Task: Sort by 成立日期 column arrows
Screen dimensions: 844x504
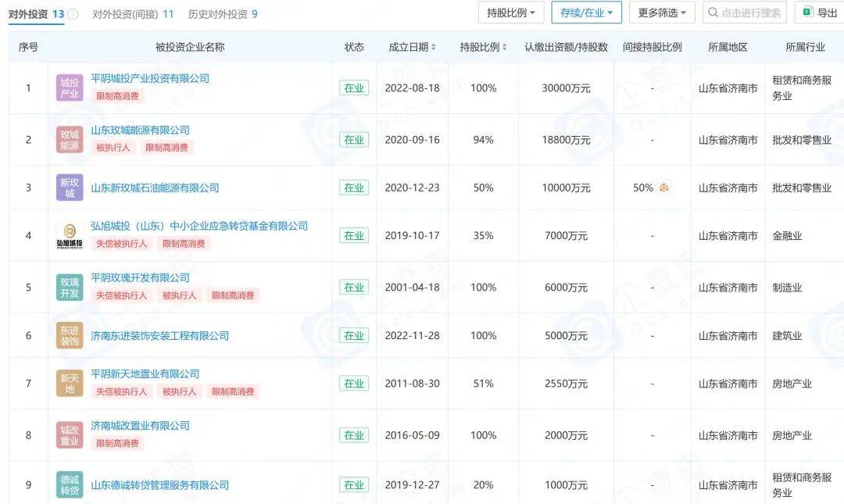Action: pos(433,48)
